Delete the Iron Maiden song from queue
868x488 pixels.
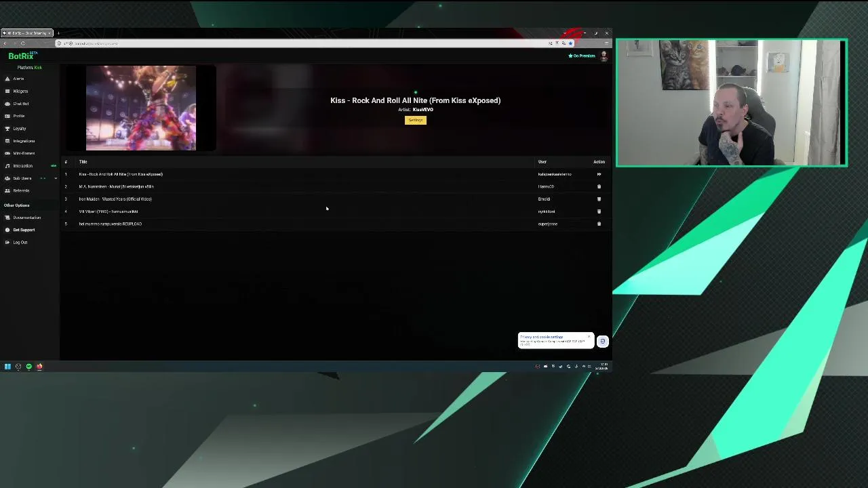[599, 199]
